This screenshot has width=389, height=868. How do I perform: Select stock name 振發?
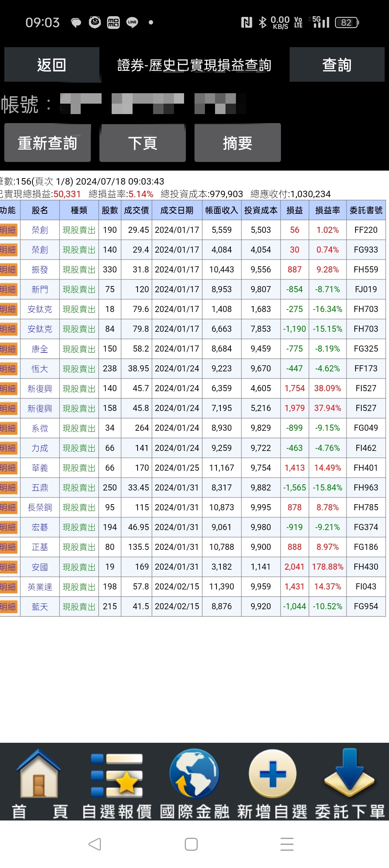pyautogui.click(x=40, y=270)
